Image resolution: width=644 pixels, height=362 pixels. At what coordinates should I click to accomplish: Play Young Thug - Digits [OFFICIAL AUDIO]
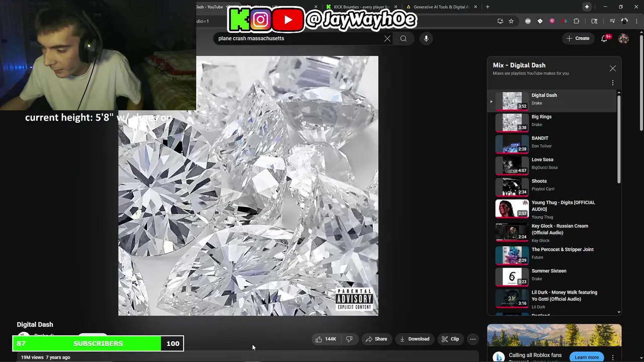point(551,209)
